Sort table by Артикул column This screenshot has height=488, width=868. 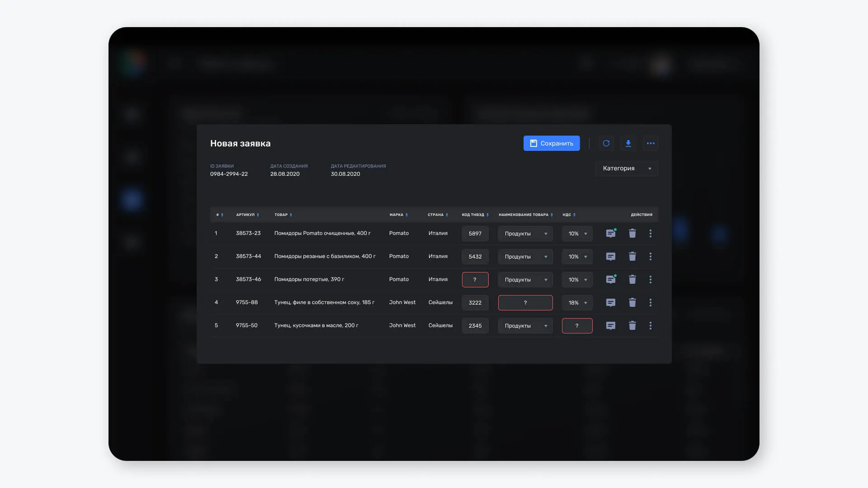pos(247,215)
